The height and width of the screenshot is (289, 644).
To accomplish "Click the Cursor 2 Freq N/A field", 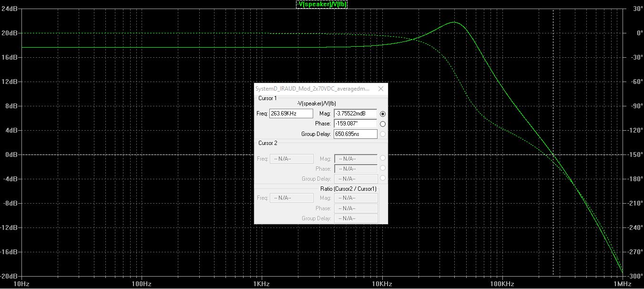I will pos(291,159).
